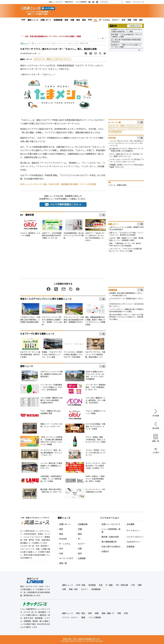Click サブスクリプション keyword tag
The image size is (164, 644).
pos(135,129)
